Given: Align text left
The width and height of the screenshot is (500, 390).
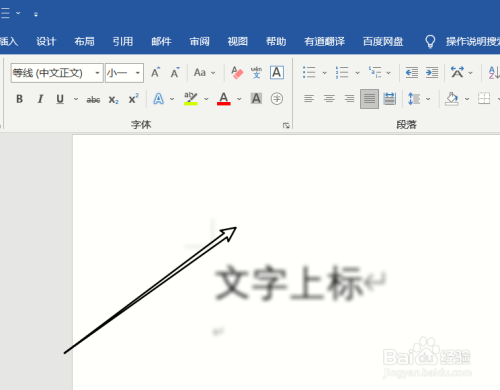Looking at the screenshot, I should pyautogui.click(x=309, y=99).
